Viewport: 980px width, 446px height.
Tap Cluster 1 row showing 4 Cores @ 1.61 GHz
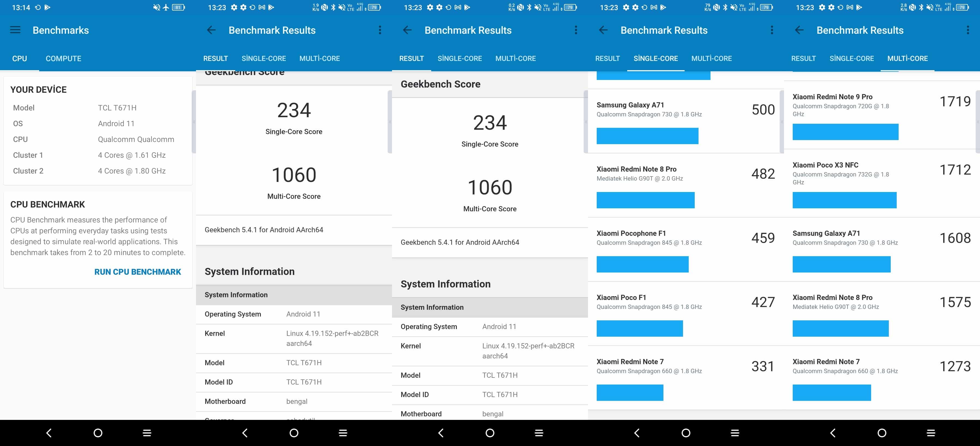click(x=98, y=155)
